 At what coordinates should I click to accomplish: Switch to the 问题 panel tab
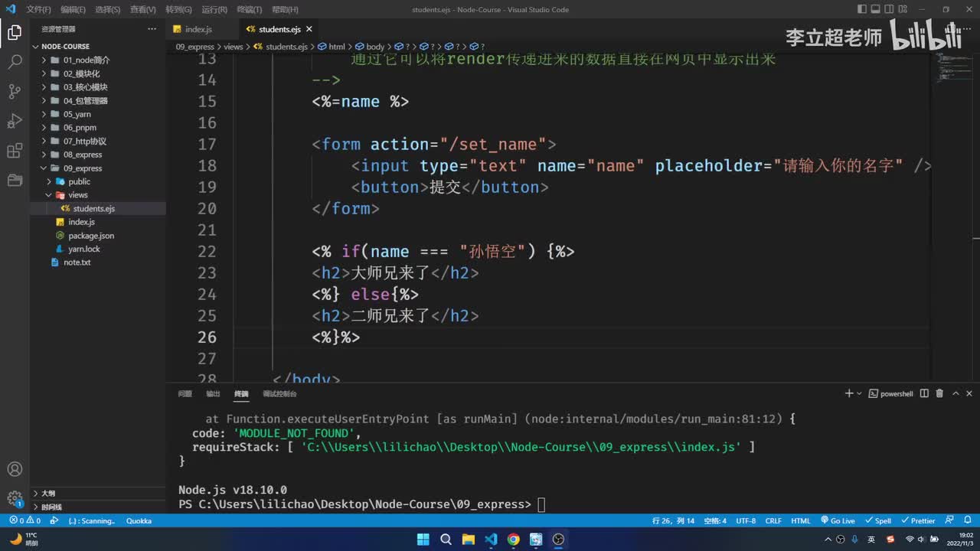[185, 393]
